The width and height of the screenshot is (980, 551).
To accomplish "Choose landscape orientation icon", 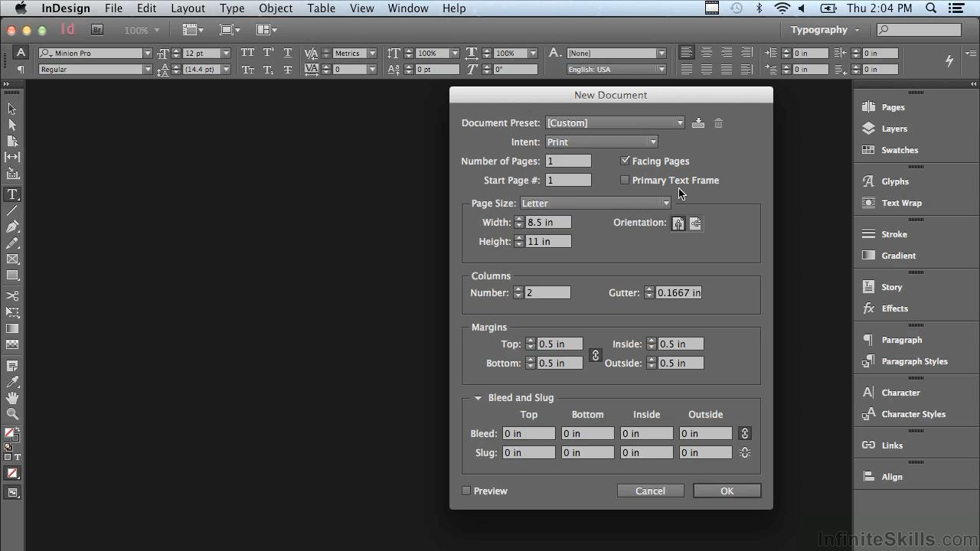I will point(695,223).
